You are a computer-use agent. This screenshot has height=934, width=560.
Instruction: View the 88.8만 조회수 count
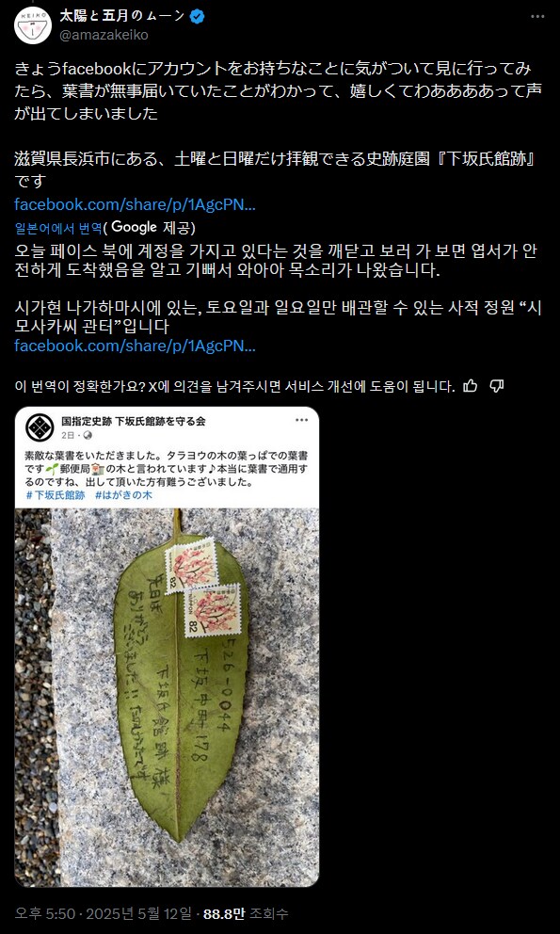point(246,913)
